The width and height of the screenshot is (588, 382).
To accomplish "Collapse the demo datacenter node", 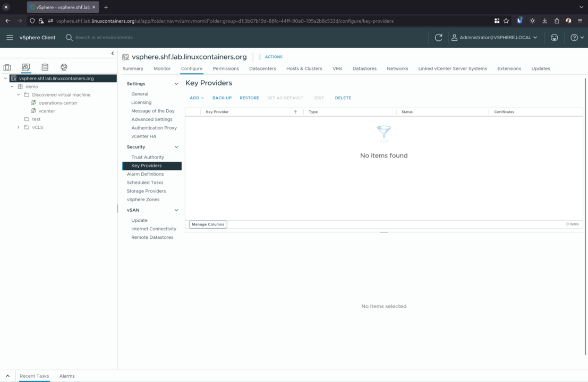I will pos(12,86).
